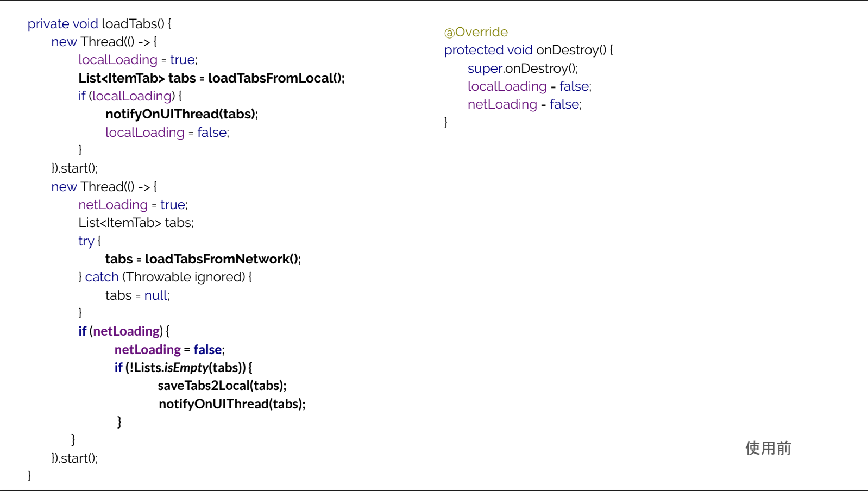This screenshot has width=868, height=491.
Task: Click the '使用前' label
Action: (768, 448)
